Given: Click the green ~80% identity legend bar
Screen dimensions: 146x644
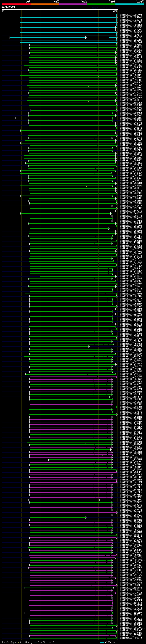Looking at the screenshot, I should click(x=101, y=4).
